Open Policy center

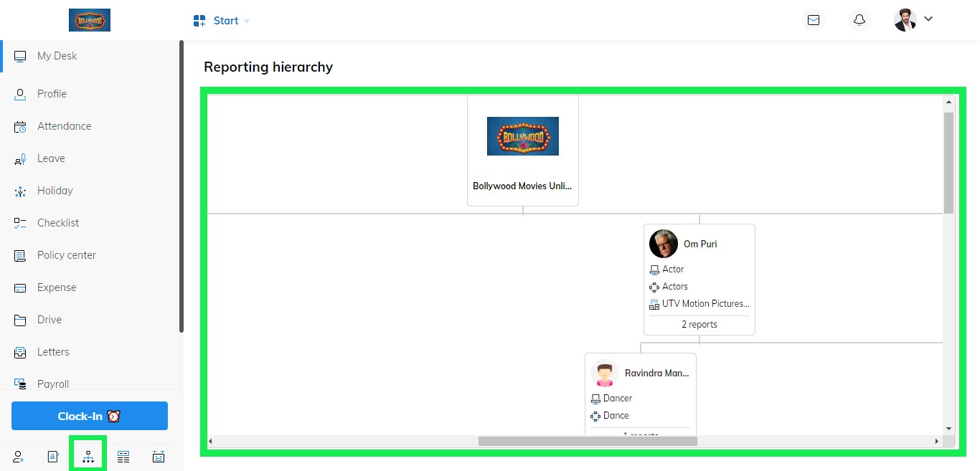[x=91, y=255]
